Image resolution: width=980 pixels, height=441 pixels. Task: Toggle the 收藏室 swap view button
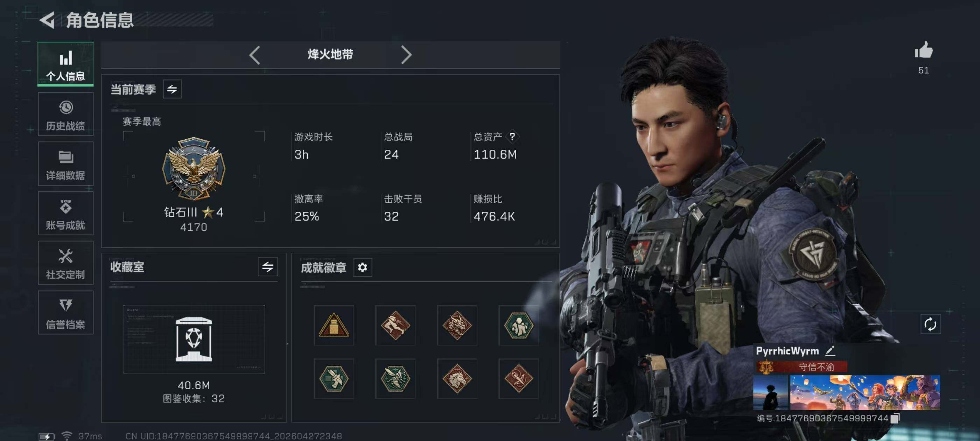pyautogui.click(x=268, y=267)
